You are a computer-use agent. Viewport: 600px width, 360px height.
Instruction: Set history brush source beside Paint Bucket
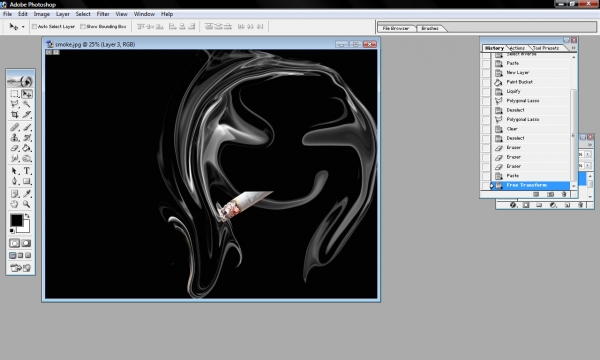click(x=486, y=82)
